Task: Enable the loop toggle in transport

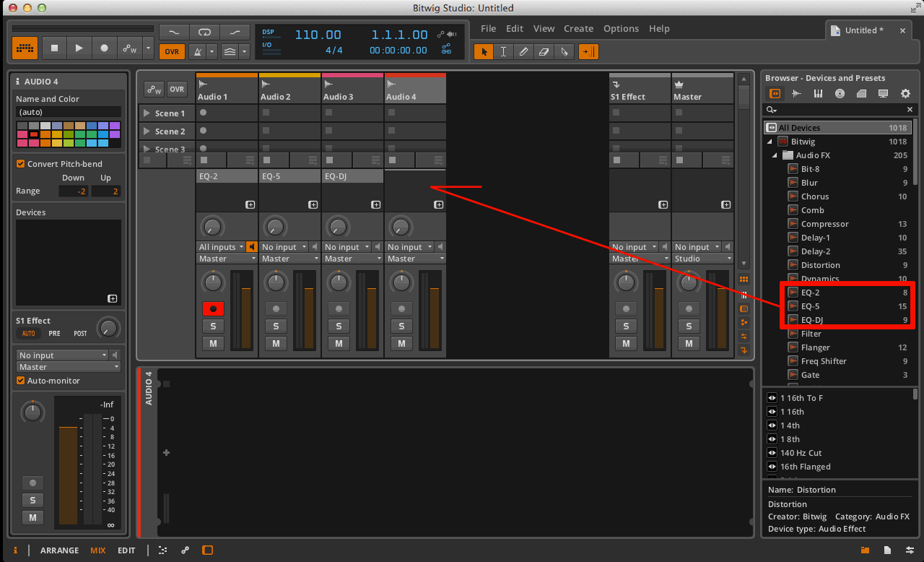Action: pyautogui.click(x=204, y=32)
